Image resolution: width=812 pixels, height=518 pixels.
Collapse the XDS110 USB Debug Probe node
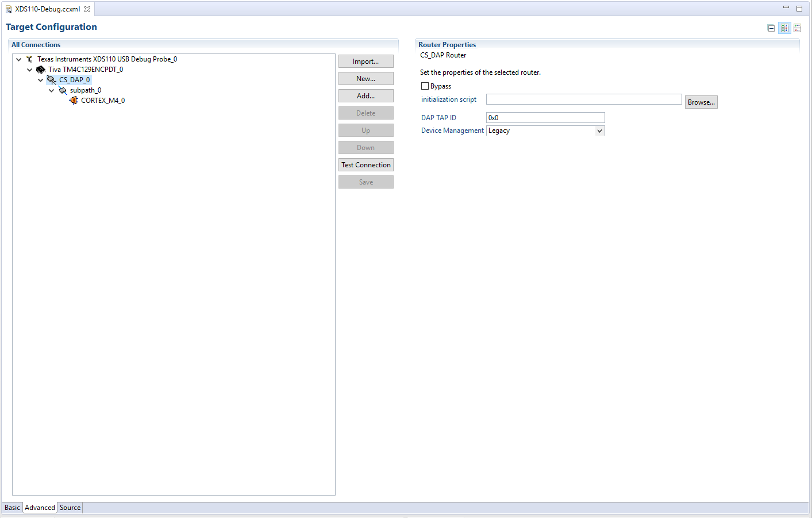[18, 59]
